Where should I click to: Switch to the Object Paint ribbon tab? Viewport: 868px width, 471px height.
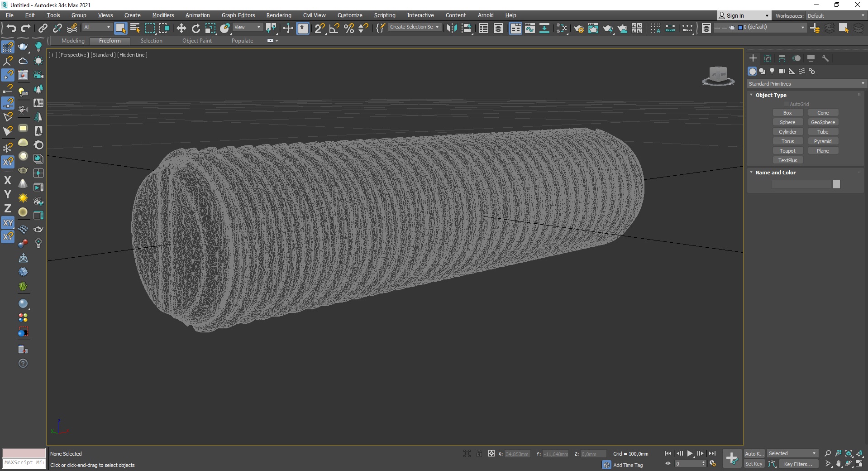pyautogui.click(x=197, y=41)
